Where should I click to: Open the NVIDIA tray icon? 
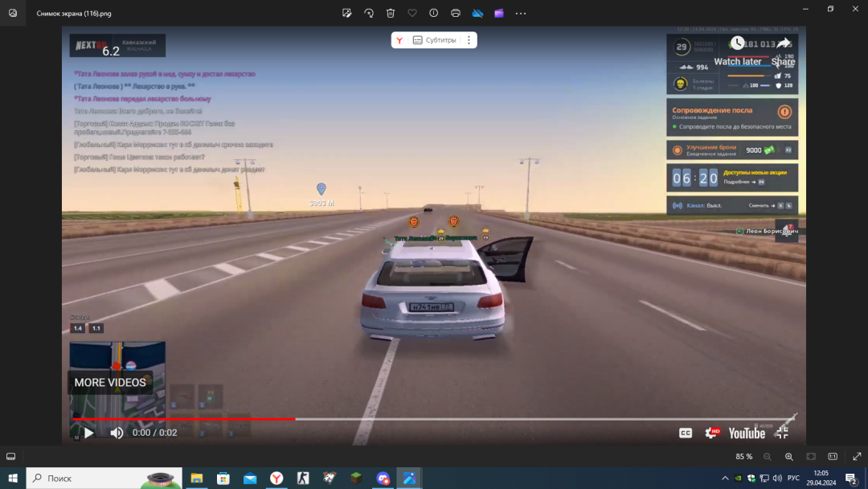pos(738,478)
